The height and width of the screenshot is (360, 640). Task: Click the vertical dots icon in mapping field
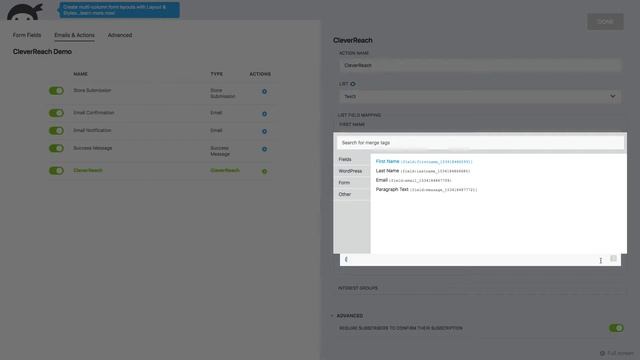[600, 260]
